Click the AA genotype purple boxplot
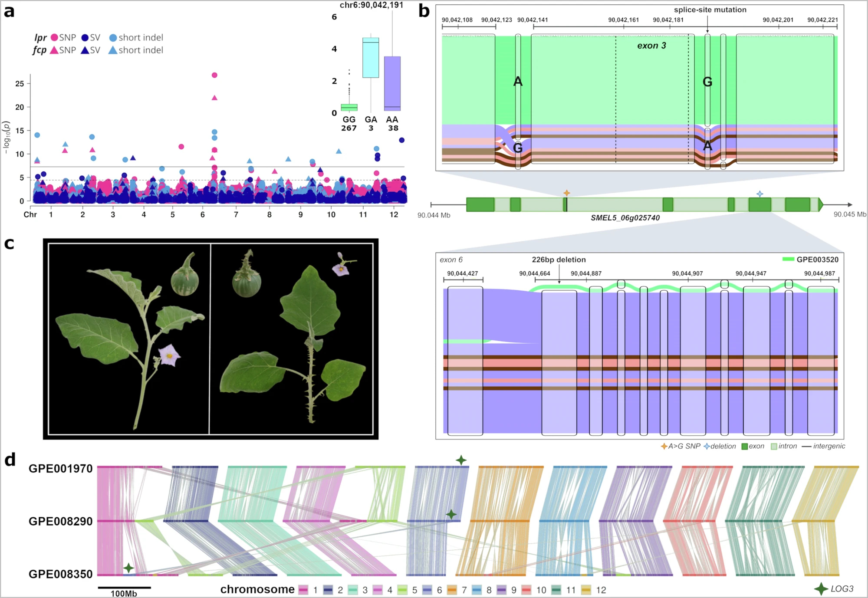Image resolution: width=868 pixels, height=598 pixels. 392,82
